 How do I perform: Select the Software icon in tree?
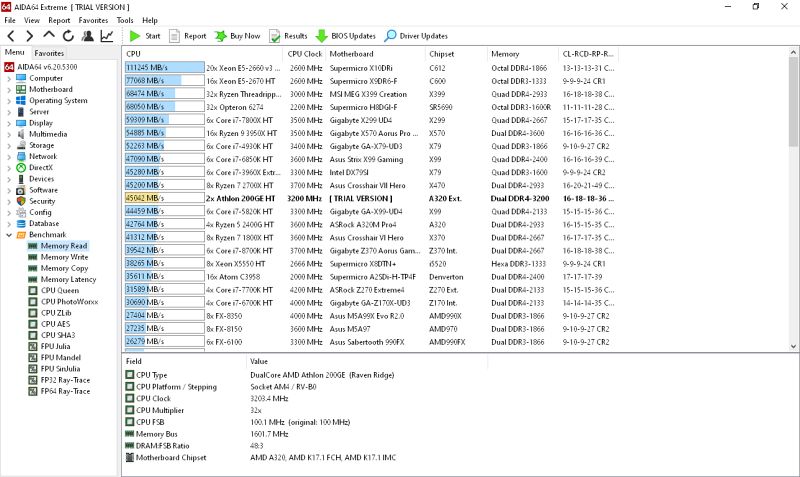(21, 190)
